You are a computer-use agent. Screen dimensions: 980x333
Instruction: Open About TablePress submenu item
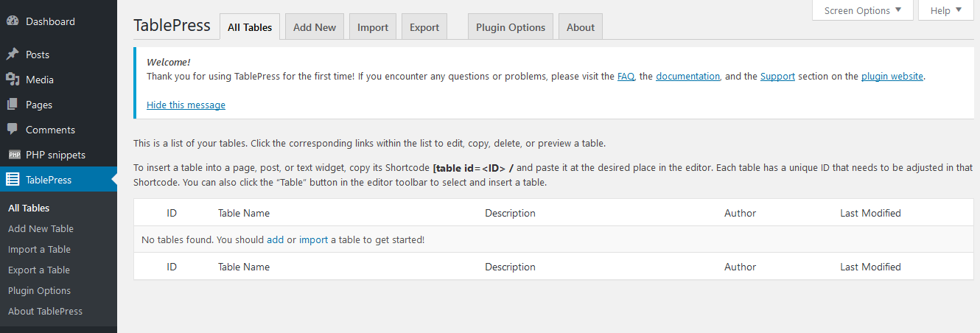click(45, 311)
